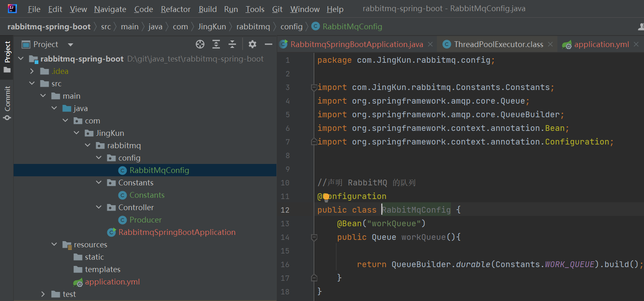Click JingKun breadcrumb segment
The width and height of the screenshot is (644, 301).
click(x=212, y=26)
